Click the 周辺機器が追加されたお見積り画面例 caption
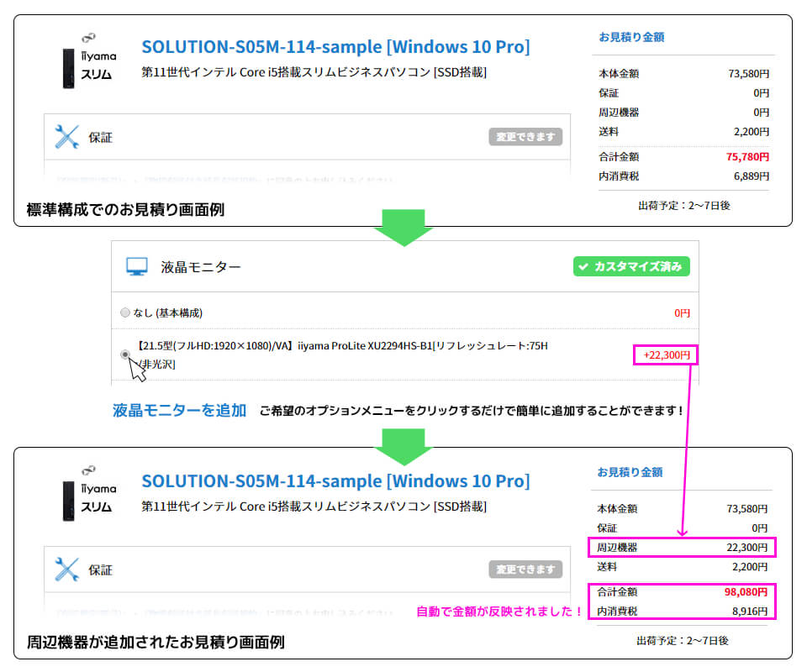The height and width of the screenshot is (672, 807). click(x=156, y=642)
